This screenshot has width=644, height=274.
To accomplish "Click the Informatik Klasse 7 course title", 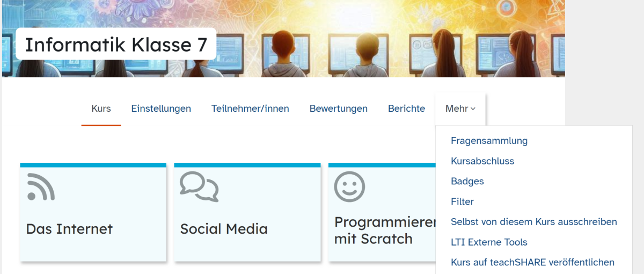I will [116, 44].
